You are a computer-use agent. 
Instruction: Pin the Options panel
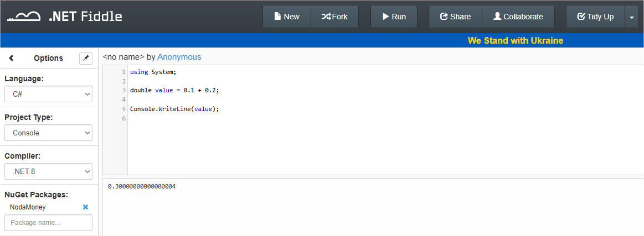pos(86,58)
